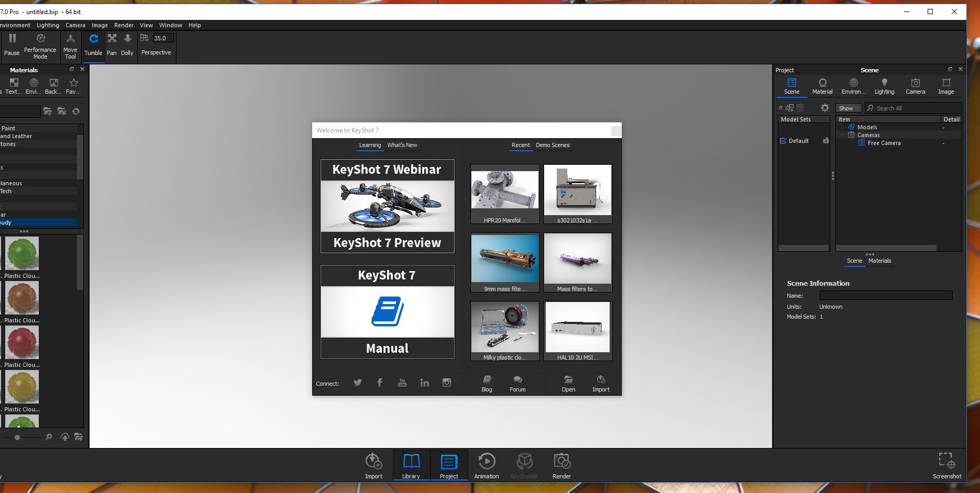Select the red Plastic Cloudy material thumbnail
Screen dimensions: 980x493
[x=22, y=342]
